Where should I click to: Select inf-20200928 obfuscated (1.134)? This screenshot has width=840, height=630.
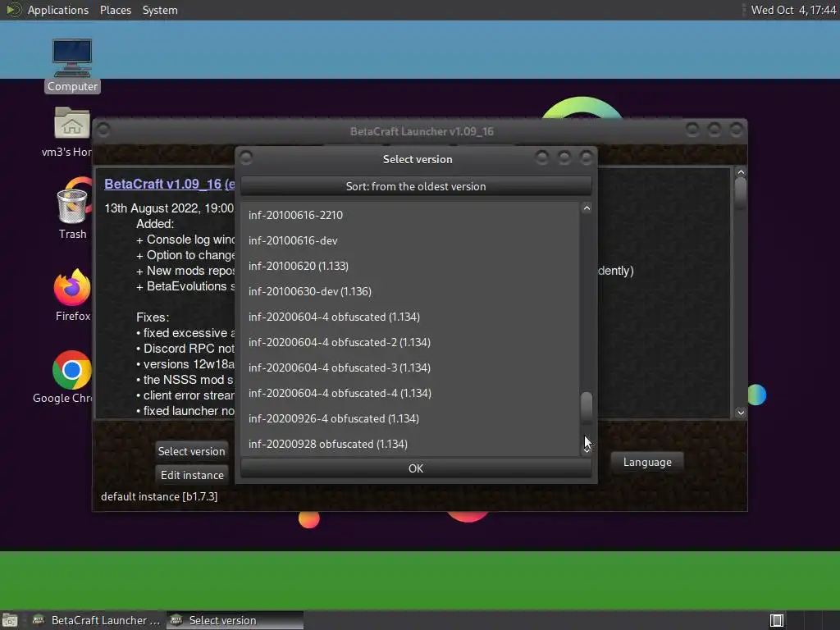click(x=410, y=444)
